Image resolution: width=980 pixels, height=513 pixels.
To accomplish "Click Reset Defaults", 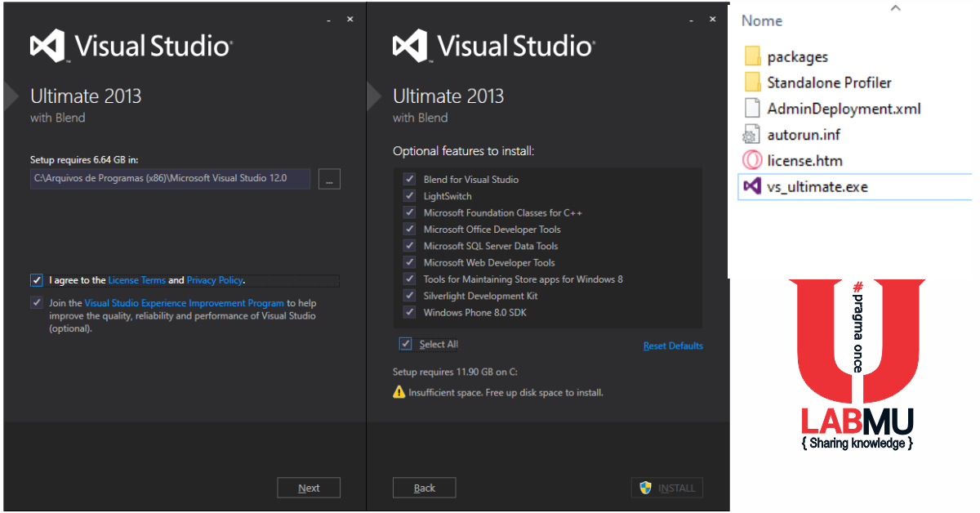I will point(673,345).
